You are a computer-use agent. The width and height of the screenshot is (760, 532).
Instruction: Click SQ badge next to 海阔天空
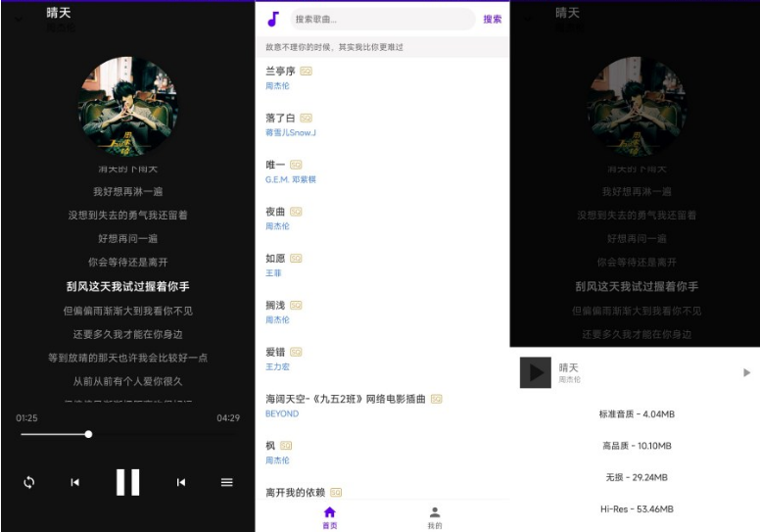pos(436,399)
